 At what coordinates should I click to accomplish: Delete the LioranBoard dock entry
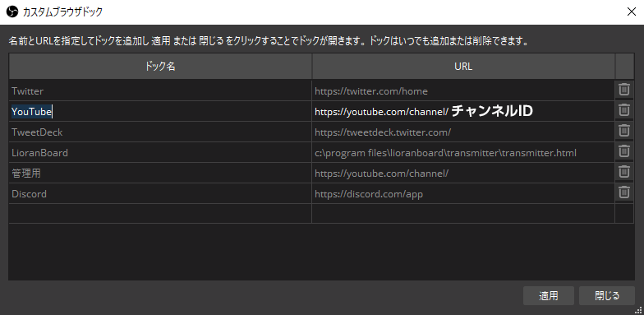click(x=624, y=151)
